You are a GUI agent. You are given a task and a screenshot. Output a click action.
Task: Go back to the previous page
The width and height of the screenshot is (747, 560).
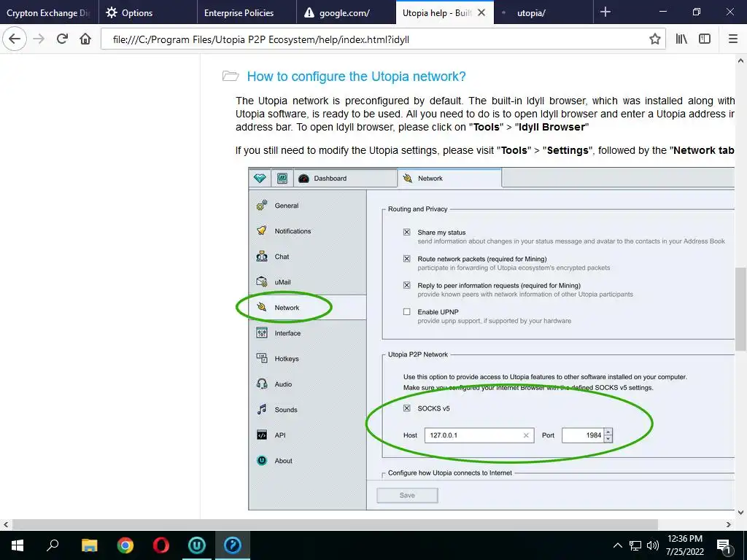pos(15,39)
